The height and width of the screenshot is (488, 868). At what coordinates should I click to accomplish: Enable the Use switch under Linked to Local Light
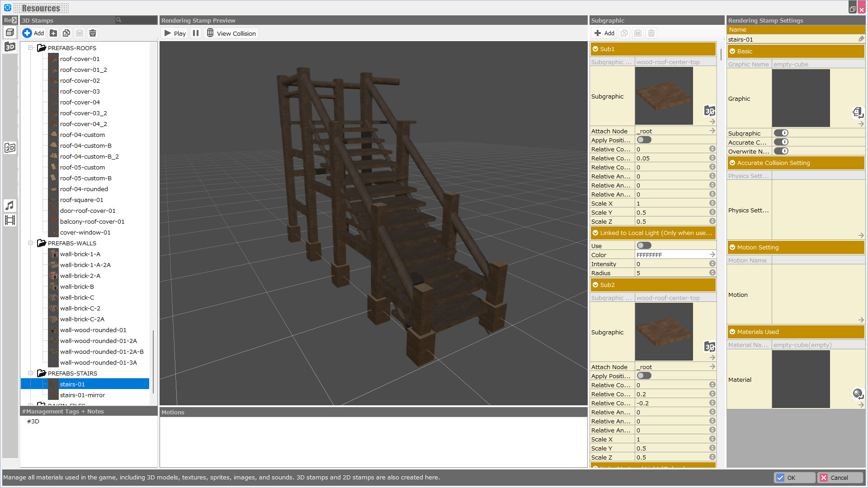tap(644, 245)
